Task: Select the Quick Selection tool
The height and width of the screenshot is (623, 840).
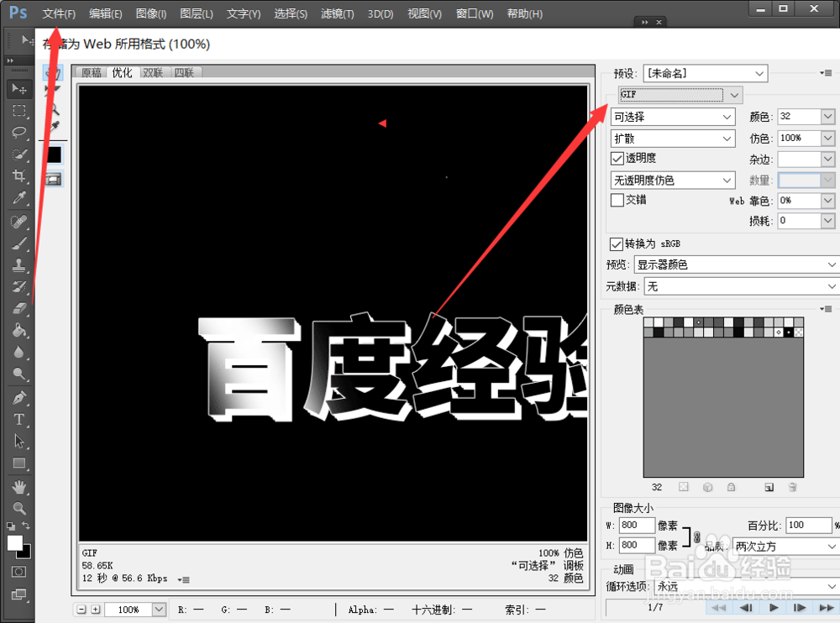Action: pos(19,154)
